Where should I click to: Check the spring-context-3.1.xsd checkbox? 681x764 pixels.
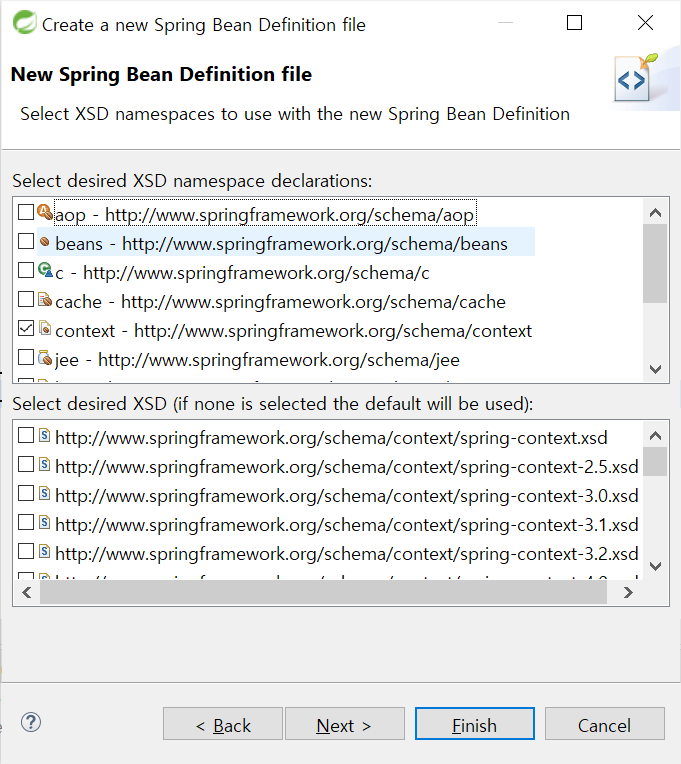point(26,522)
